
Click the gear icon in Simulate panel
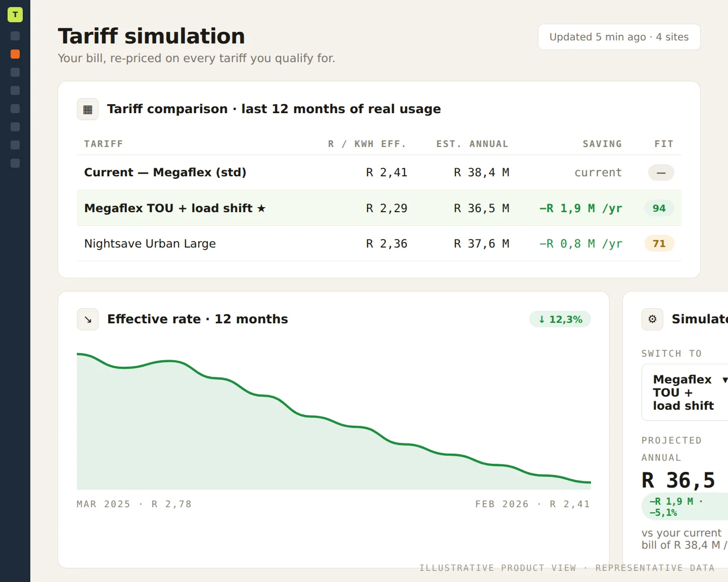652,319
